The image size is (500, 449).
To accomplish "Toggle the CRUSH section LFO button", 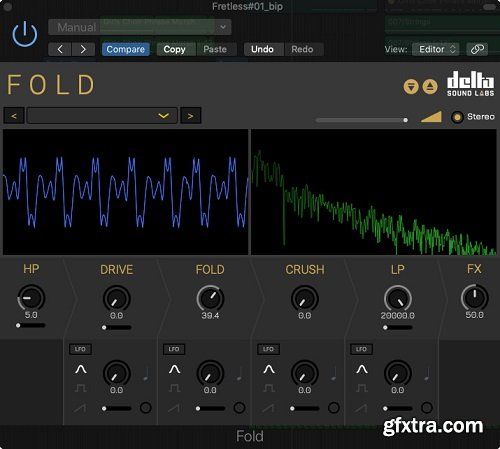I will [x=268, y=349].
